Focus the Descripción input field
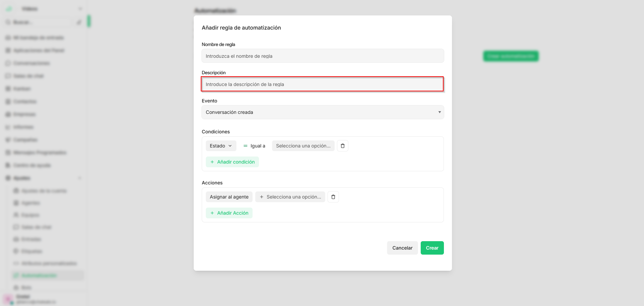 click(323, 84)
